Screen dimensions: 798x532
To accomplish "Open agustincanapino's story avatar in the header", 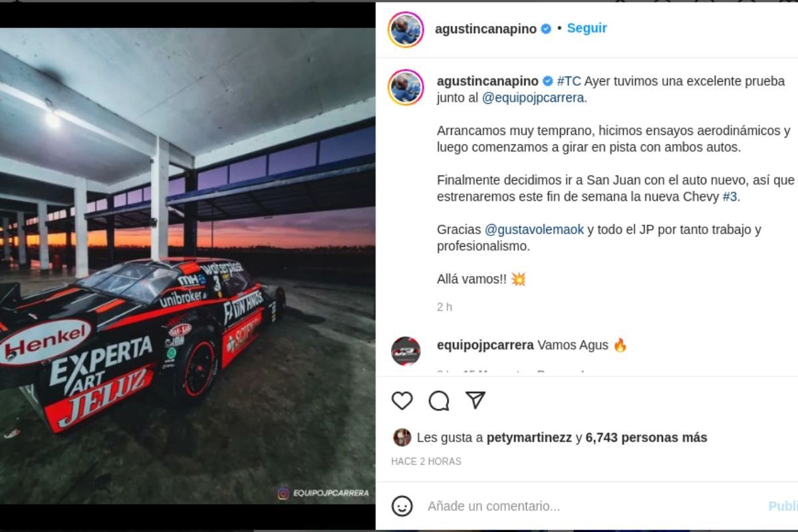I will point(406,30).
